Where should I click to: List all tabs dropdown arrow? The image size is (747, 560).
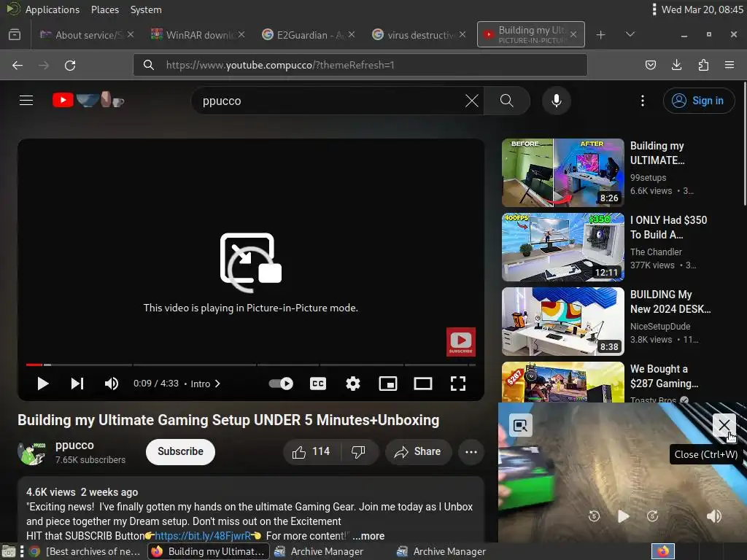pyautogui.click(x=630, y=34)
